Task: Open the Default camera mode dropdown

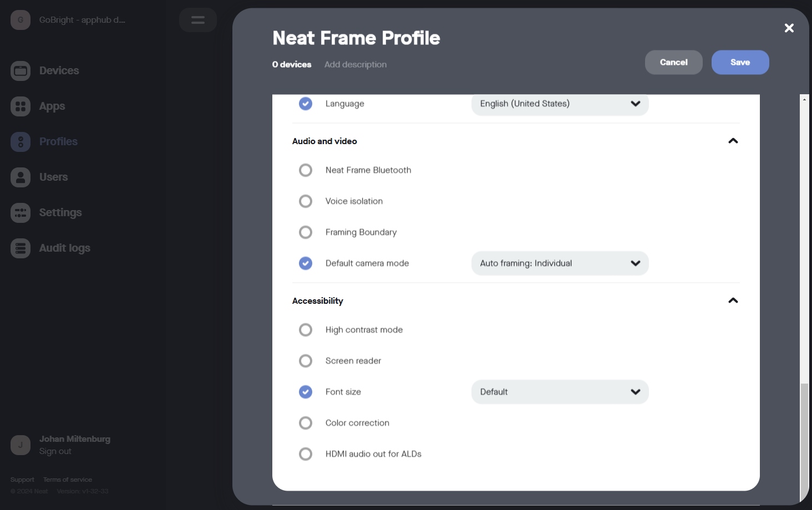Action: [x=560, y=263]
